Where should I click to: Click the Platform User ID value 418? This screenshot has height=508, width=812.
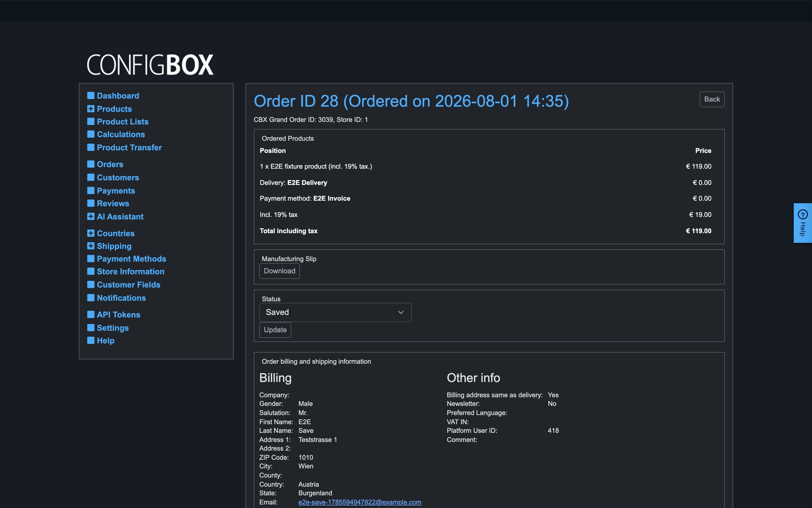[x=553, y=430]
